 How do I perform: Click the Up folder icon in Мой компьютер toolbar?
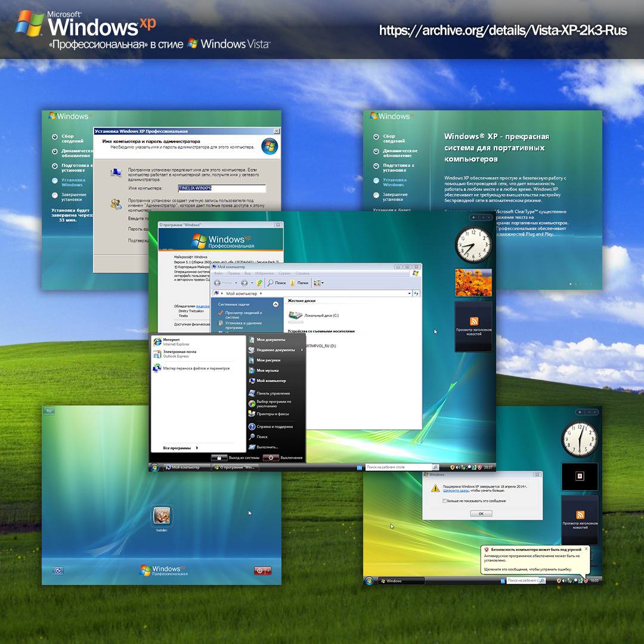pos(259,283)
